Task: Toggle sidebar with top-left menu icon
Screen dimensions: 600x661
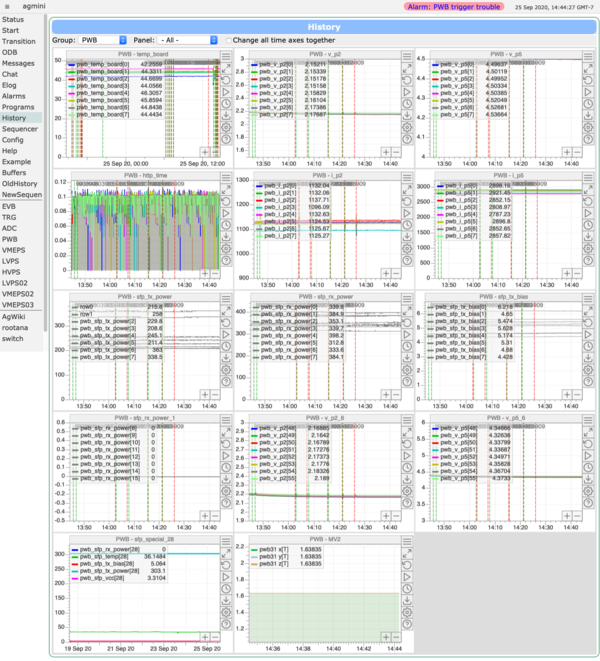Action: tap(8, 6)
